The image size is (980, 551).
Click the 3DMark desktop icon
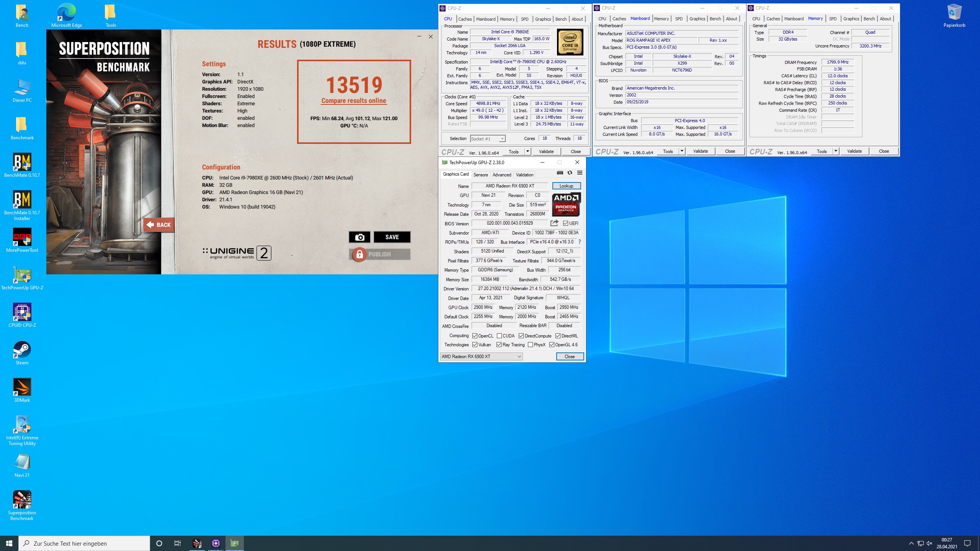(x=21, y=387)
